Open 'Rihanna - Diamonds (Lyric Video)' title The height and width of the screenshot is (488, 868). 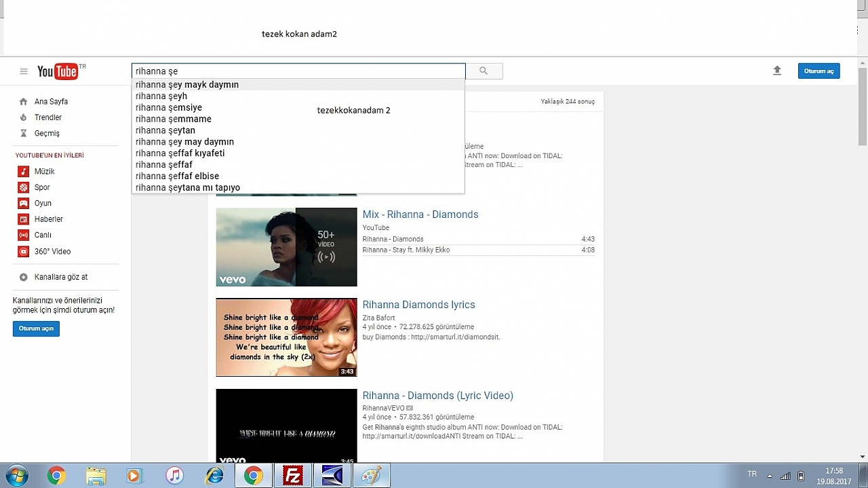pos(437,396)
